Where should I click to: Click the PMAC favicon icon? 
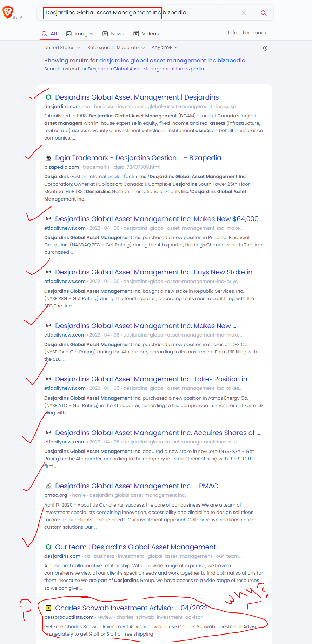(x=48, y=486)
